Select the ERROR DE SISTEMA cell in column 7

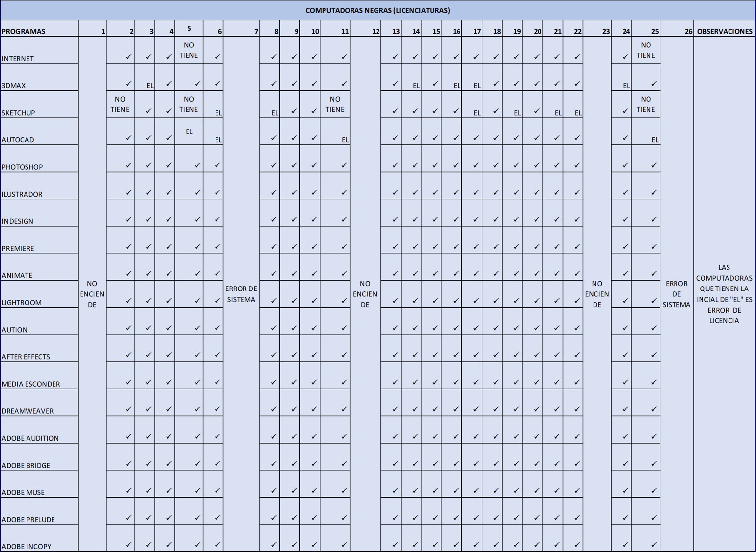click(x=241, y=294)
